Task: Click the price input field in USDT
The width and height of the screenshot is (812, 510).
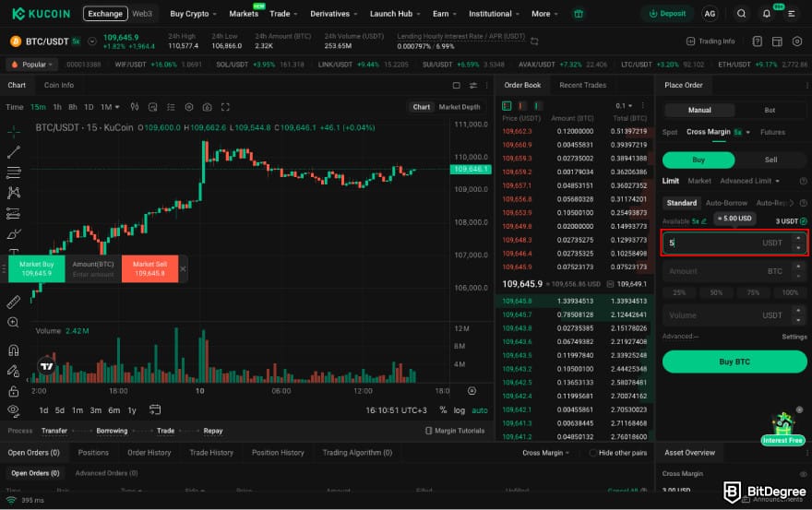Action: pos(734,243)
